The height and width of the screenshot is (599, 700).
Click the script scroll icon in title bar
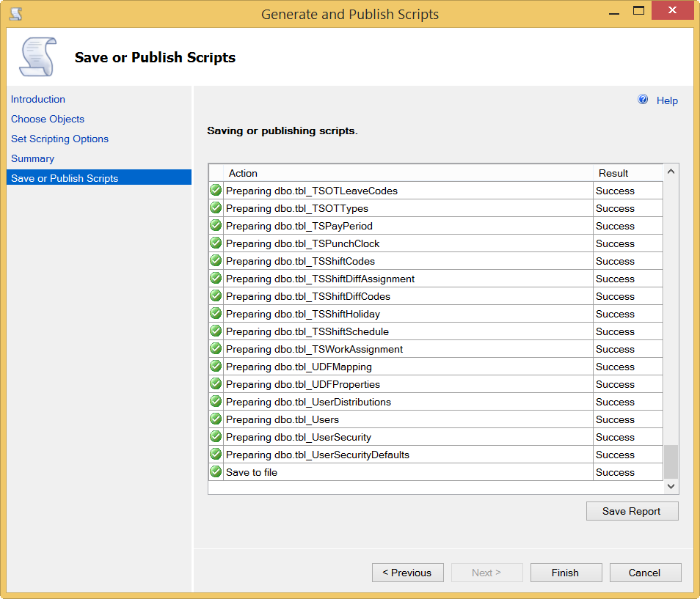pos(16,14)
